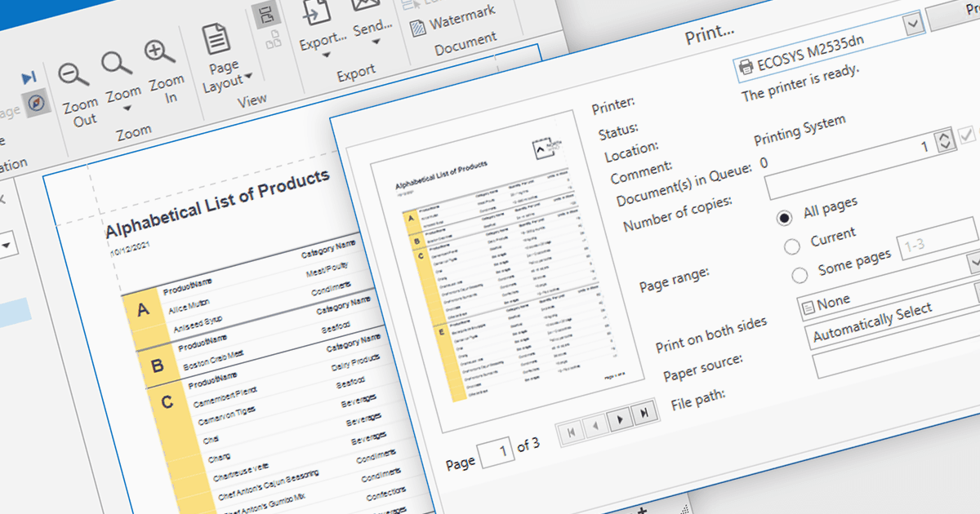Click the yellow letter C group marker
The height and width of the screenshot is (514, 980).
(166, 401)
